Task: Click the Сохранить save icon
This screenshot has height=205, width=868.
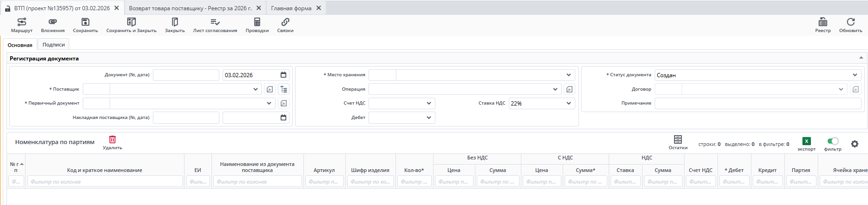Action: [85, 22]
